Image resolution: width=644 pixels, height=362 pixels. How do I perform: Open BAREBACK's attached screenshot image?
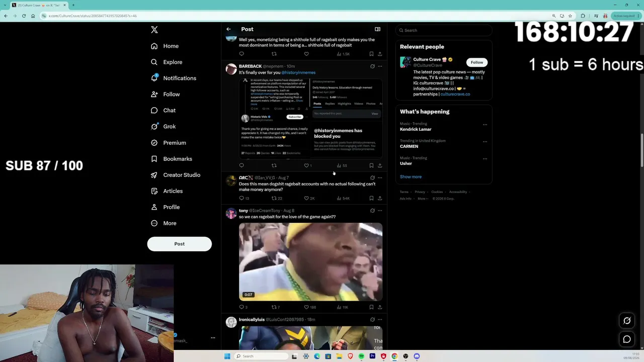(x=310, y=119)
